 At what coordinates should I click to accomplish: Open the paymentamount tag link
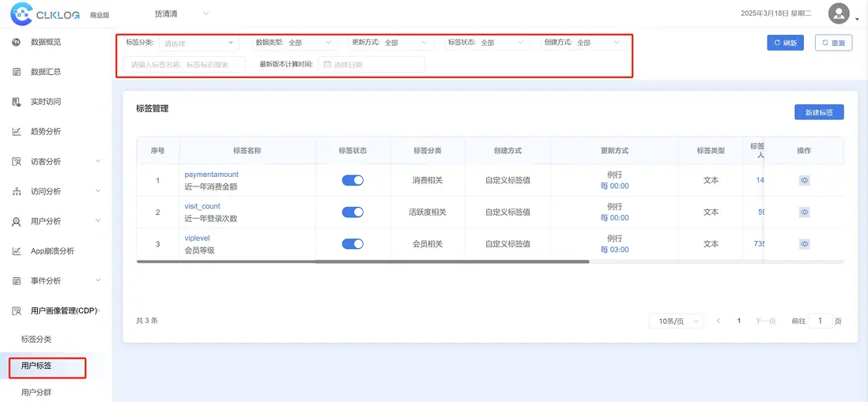click(x=211, y=175)
